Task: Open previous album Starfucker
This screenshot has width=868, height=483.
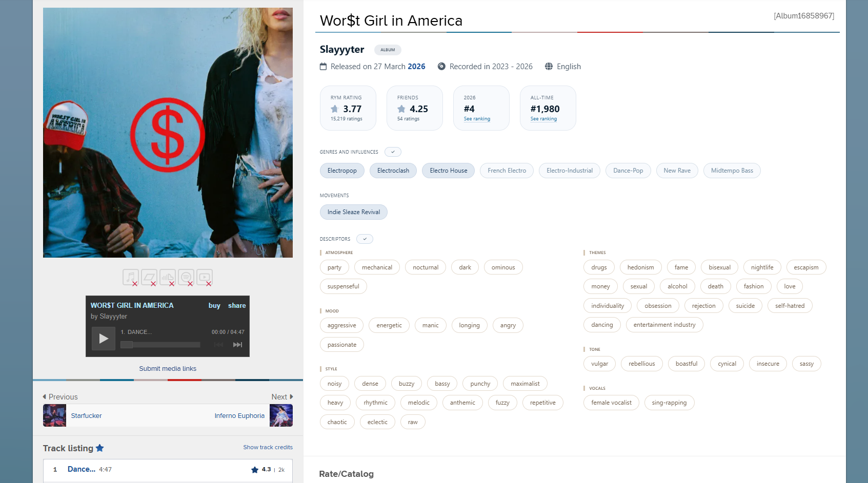Action: pos(86,416)
